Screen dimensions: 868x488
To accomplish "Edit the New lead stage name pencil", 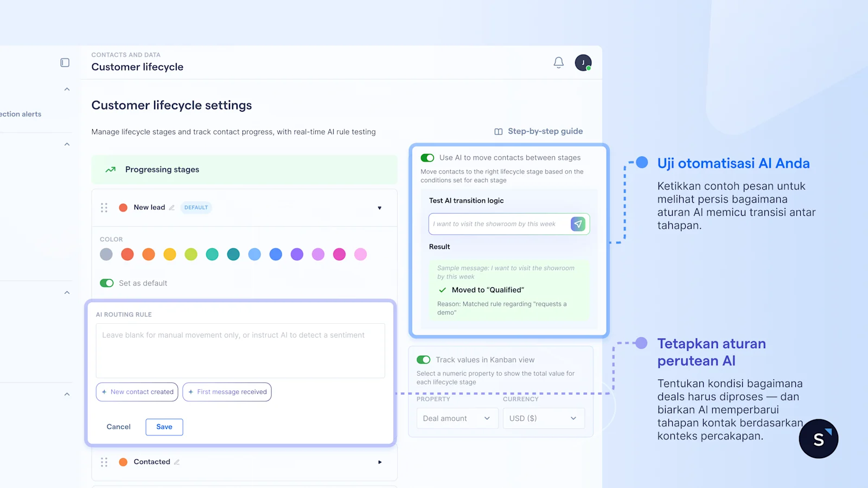I will (172, 208).
